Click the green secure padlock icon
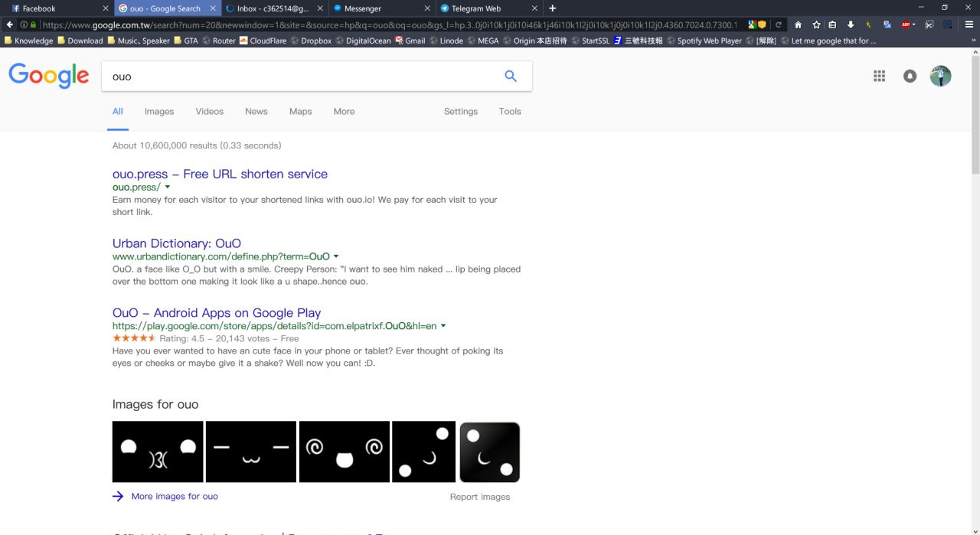This screenshot has width=980, height=535. pyautogui.click(x=33, y=24)
